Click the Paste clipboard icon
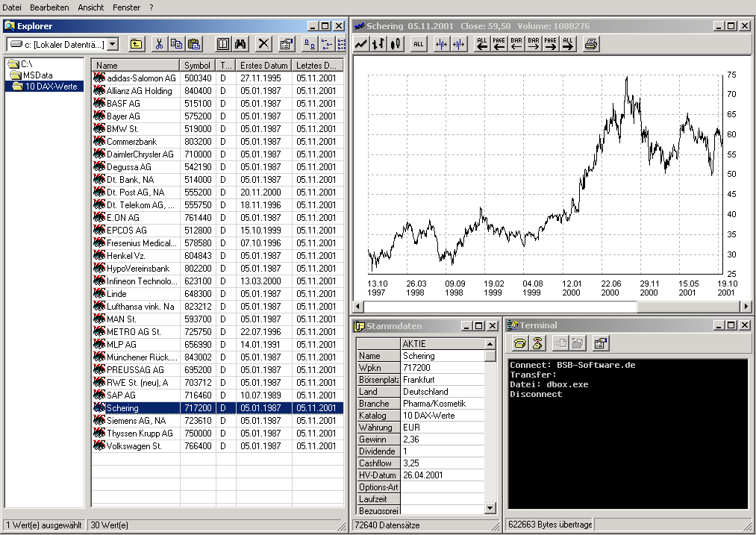756x535 pixels. point(194,44)
